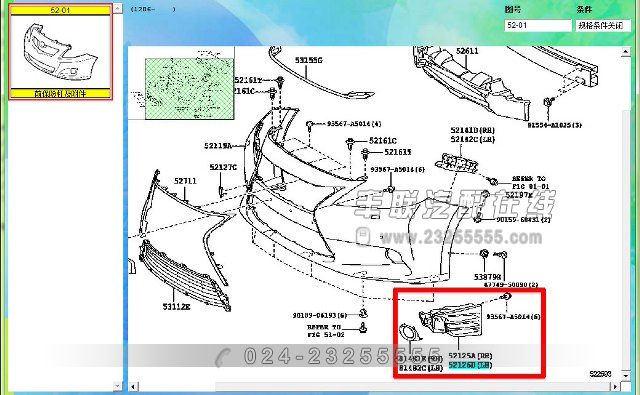The height and width of the screenshot is (395, 640).
Task: Select the highlighted part number 52126B (LH)
Action: pyautogui.click(x=470, y=365)
